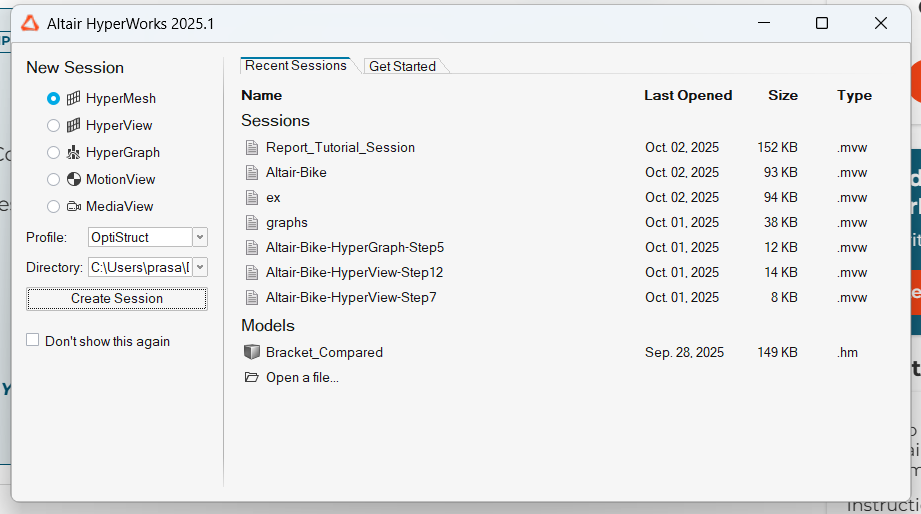Image resolution: width=921 pixels, height=514 pixels.
Task: Select the MediaView radio button
Action: tap(54, 207)
